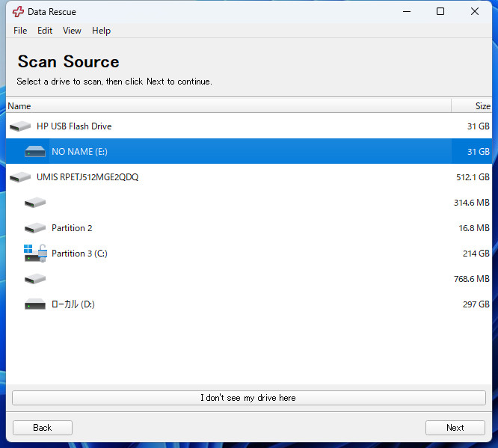Click the HP USB Flash Drive icon

pos(20,126)
